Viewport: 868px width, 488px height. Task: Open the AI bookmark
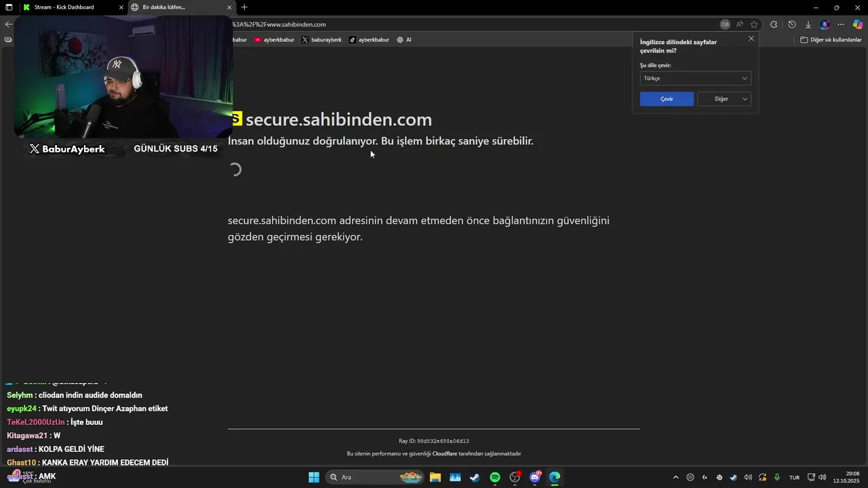(404, 40)
